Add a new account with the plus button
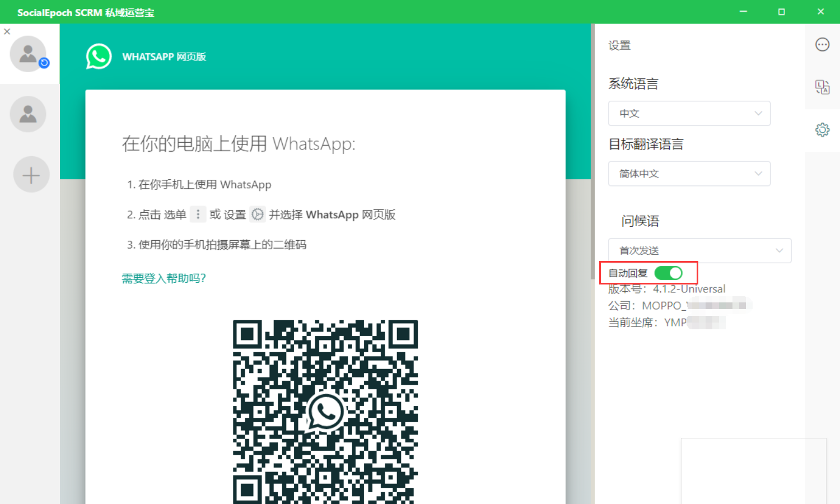 (31, 175)
